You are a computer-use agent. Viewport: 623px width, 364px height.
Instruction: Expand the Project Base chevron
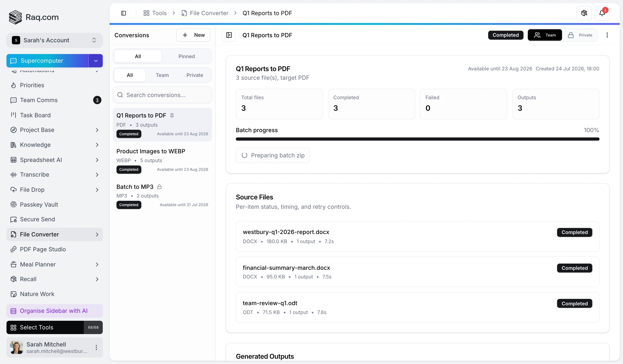pos(97,130)
